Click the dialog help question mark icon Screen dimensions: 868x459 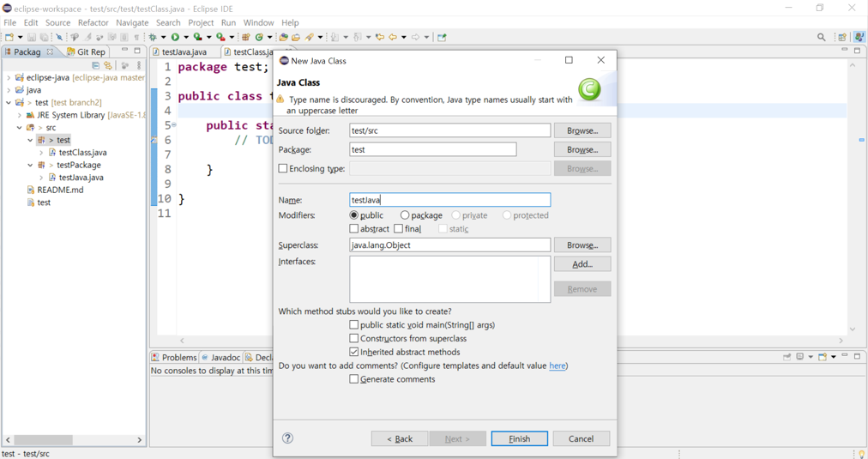(x=287, y=438)
